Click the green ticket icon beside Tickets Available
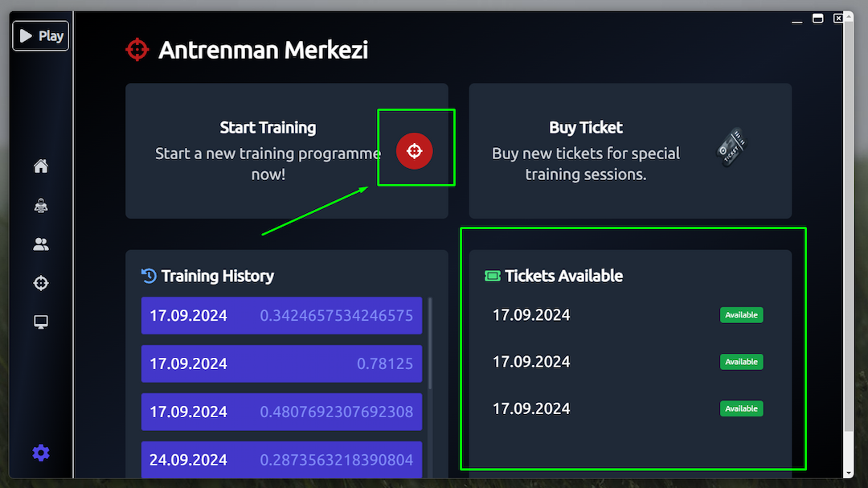 493,276
